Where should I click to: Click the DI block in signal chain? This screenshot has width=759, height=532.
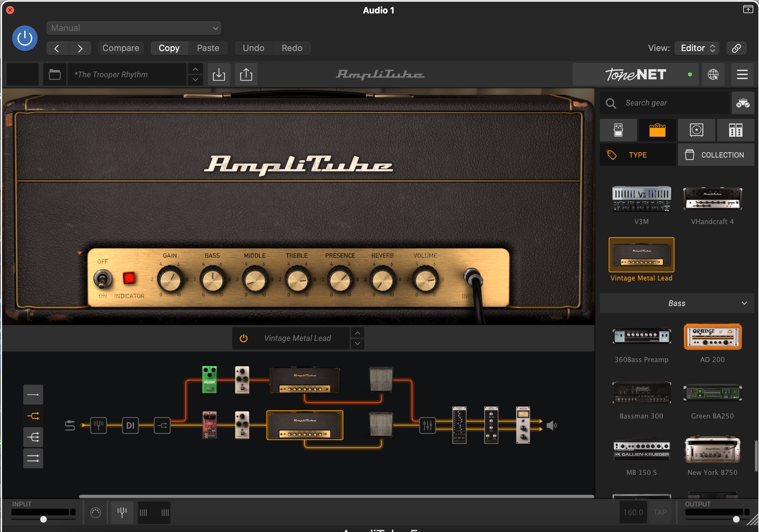pyautogui.click(x=130, y=425)
